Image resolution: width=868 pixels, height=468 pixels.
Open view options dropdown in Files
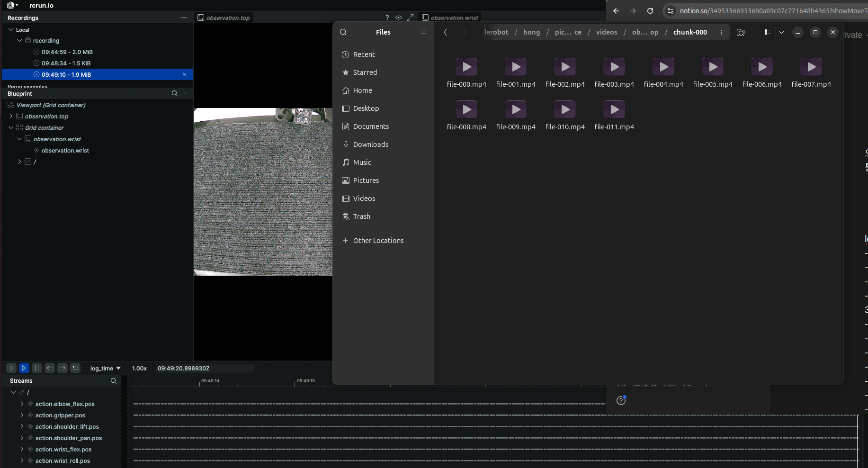781,32
